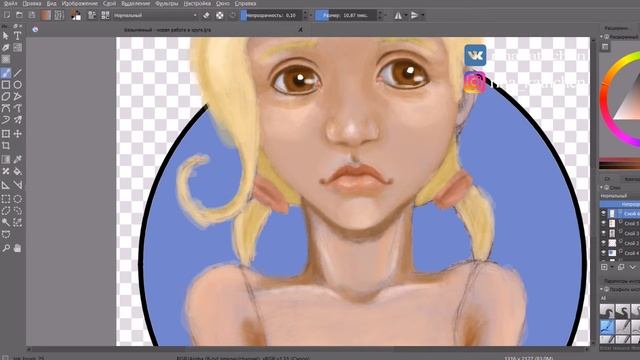Screen dimensions: 640x360
Task: Toggle visibility of layer Слой 2
Action: [604, 243]
